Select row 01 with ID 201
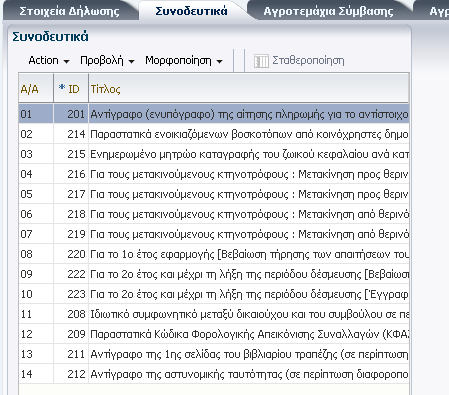The height and width of the screenshot is (395, 449). [214, 114]
